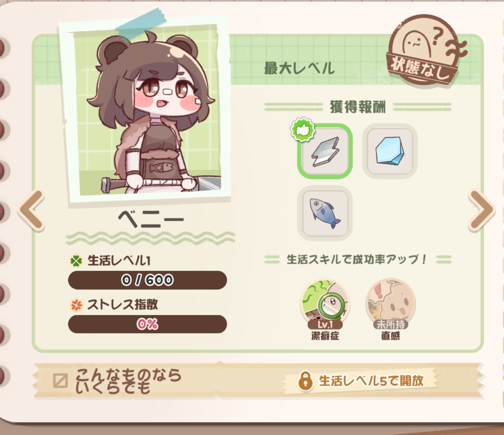Select the blue ice crystal reward

click(390, 151)
